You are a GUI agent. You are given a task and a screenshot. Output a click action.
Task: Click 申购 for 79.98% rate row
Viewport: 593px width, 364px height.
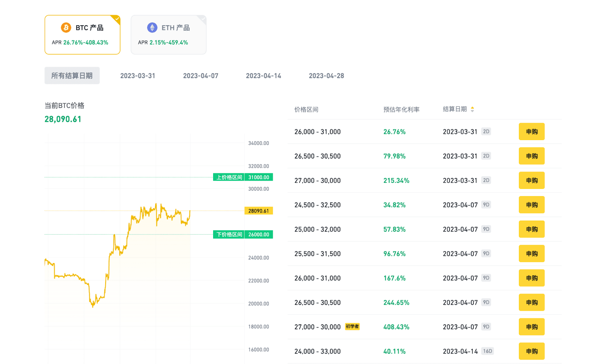pyautogui.click(x=531, y=156)
